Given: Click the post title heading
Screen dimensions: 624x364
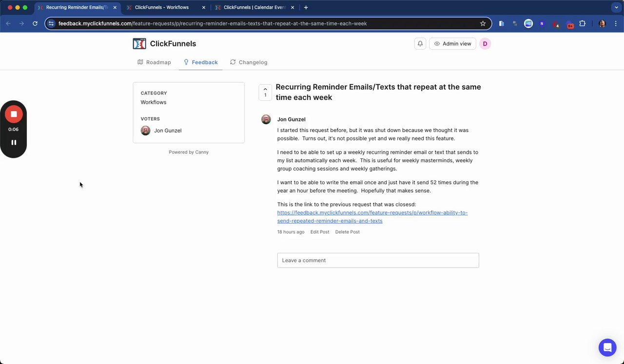Looking at the screenshot, I should [x=378, y=92].
